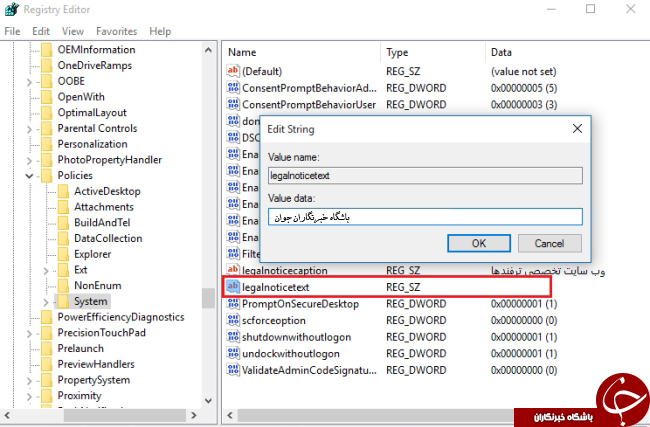
Task: Select the OptimalLayout folder icon
Action: 47,113
